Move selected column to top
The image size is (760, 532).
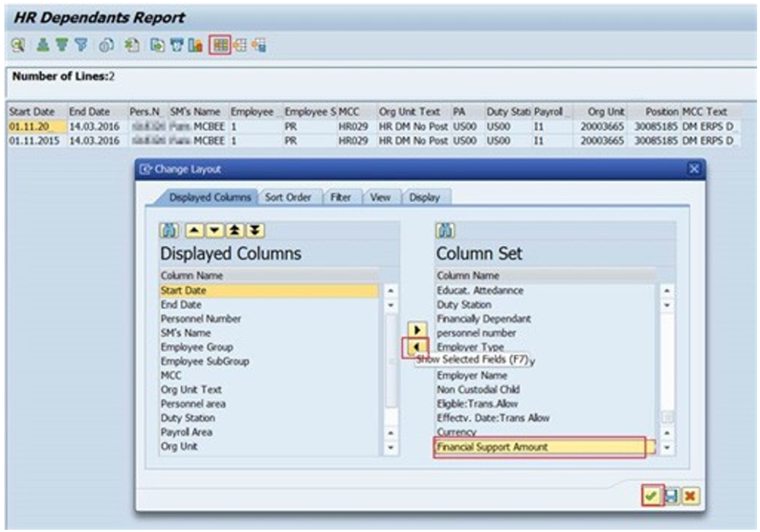(x=235, y=230)
